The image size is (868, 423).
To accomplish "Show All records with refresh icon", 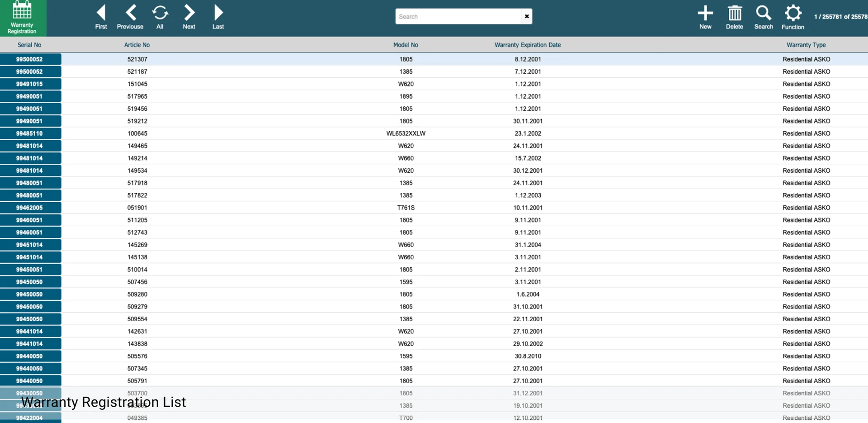I will tap(160, 17).
